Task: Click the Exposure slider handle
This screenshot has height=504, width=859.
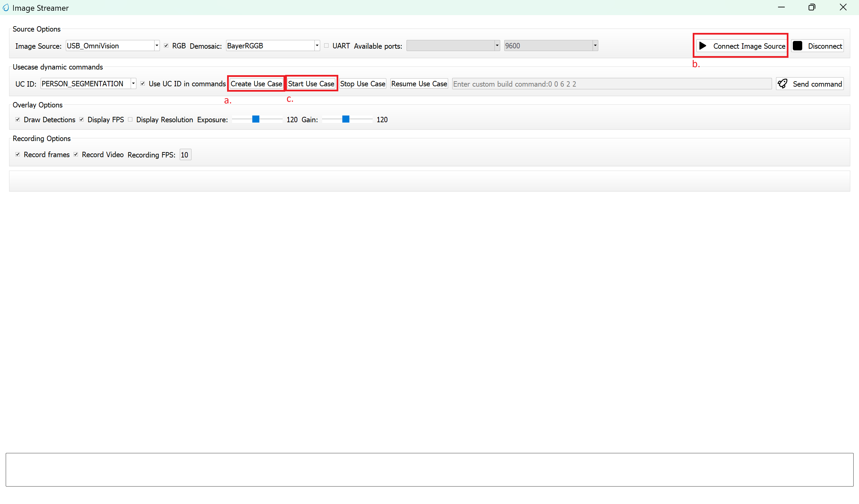Action: click(x=255, y=119)
